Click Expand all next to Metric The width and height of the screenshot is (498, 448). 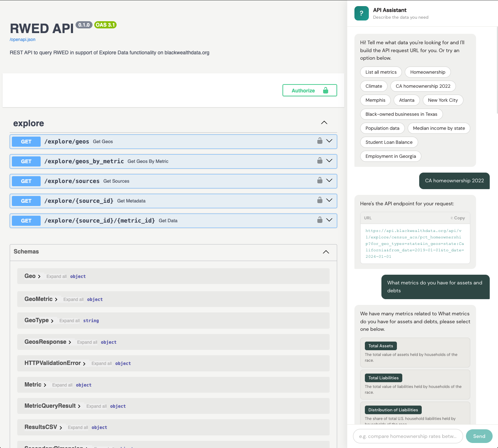62,385
